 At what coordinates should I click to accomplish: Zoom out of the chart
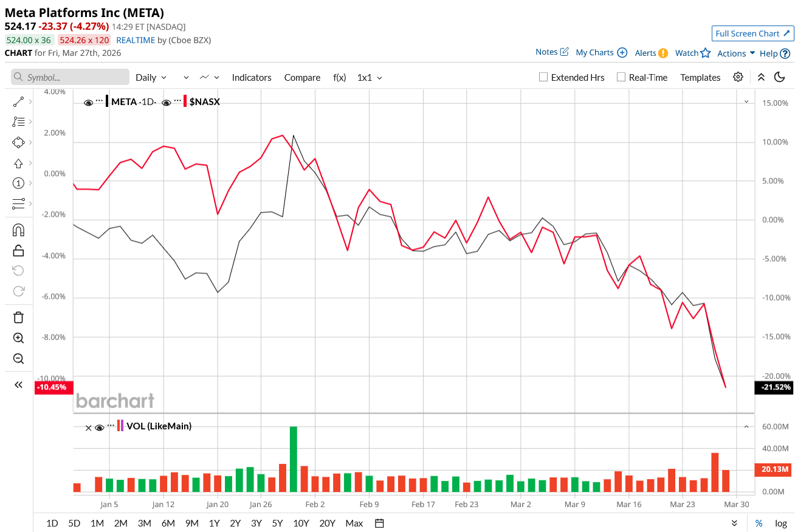click(18, 358)
